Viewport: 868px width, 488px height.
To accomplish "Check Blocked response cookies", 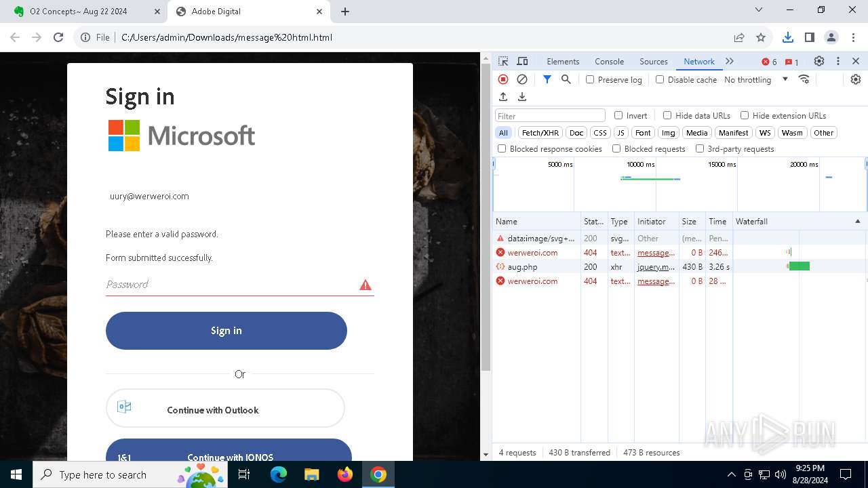I will coord(502,148).
